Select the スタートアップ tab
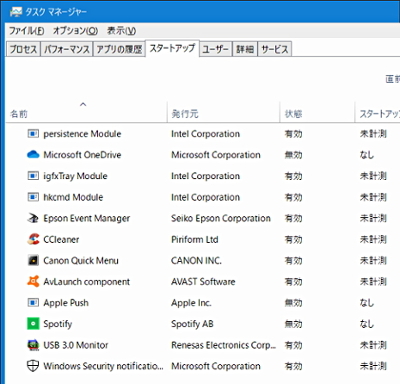Viewport: 400px width, 384px height. tap(172, 48)
